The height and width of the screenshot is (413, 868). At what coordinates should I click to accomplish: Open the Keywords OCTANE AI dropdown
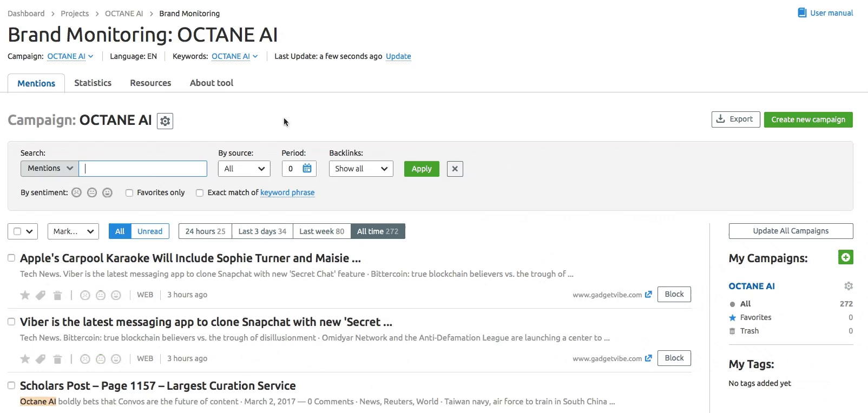point(235,56)
